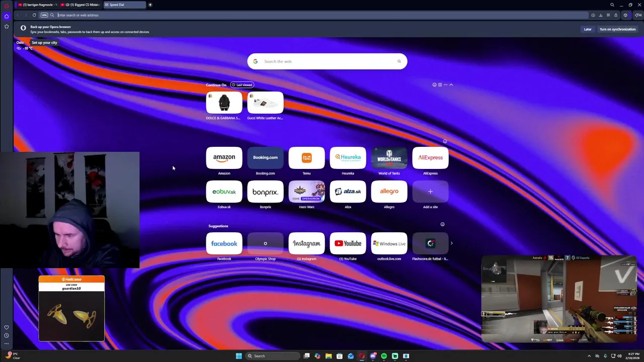The image size is (644, 362).
Task: Toggle Last viewed filter in Continue On
Action: [242, 85]
